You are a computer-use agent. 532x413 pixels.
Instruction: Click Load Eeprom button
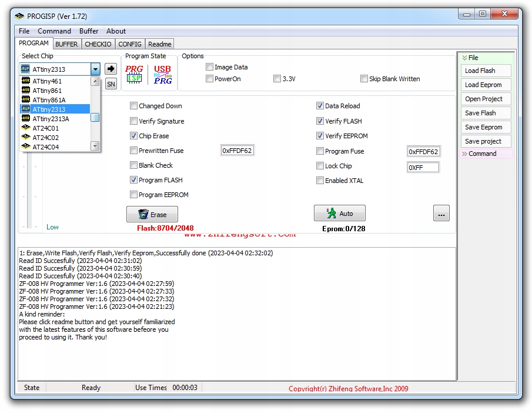[486, 85]
